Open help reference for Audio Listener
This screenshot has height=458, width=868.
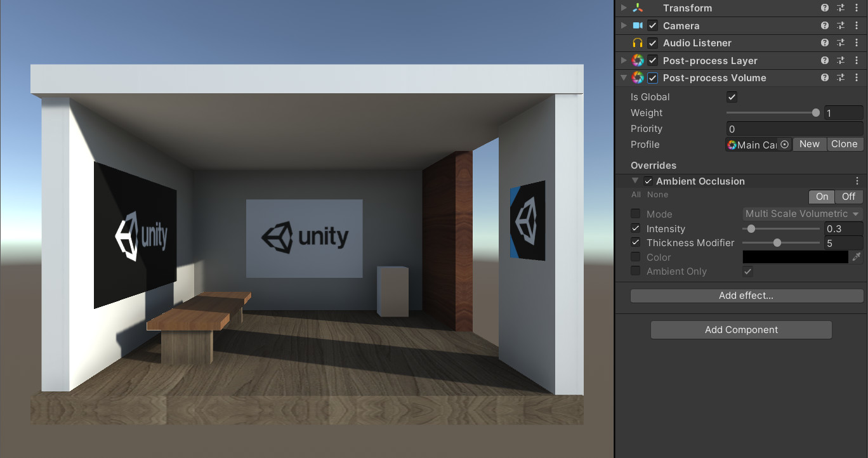[825, 43]
